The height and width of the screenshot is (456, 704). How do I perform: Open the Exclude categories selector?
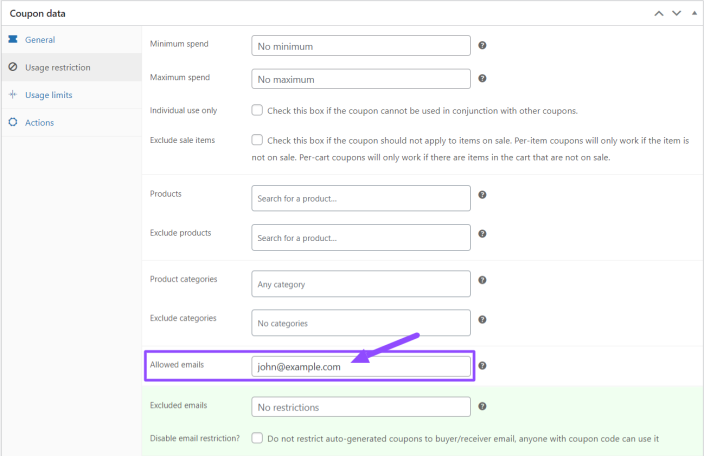(361, 323)
